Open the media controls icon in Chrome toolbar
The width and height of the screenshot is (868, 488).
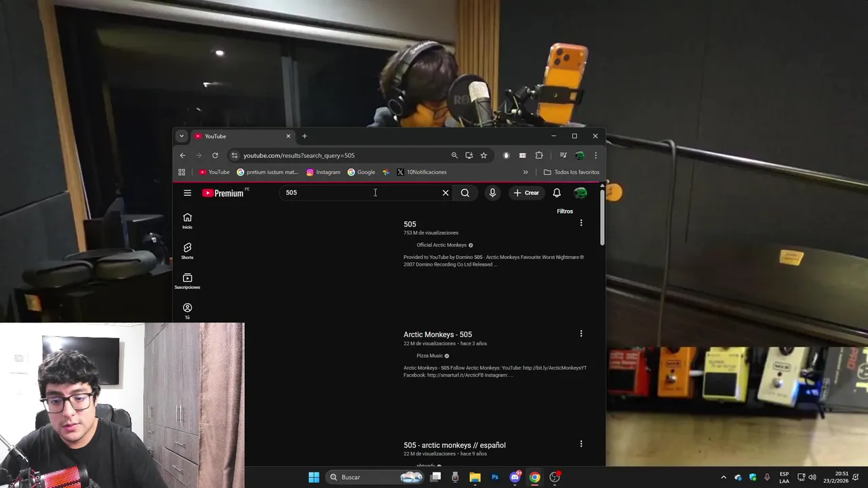[563, 156]
